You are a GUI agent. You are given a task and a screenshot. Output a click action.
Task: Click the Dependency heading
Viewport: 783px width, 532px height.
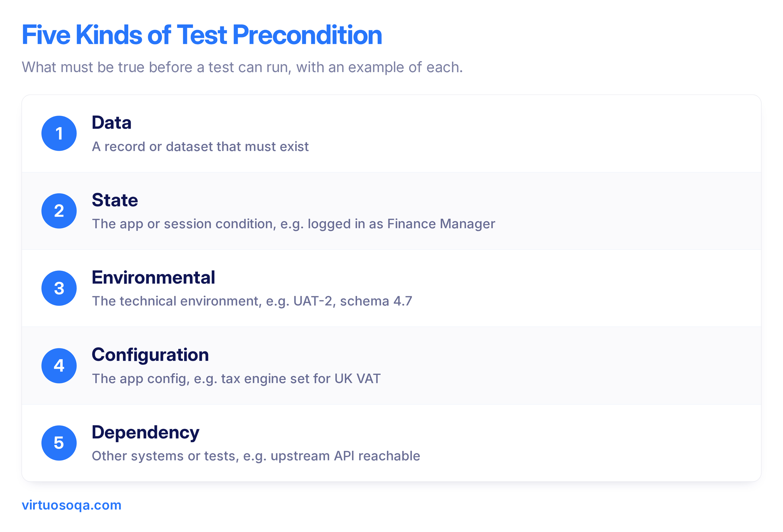[x=146, y=432]
